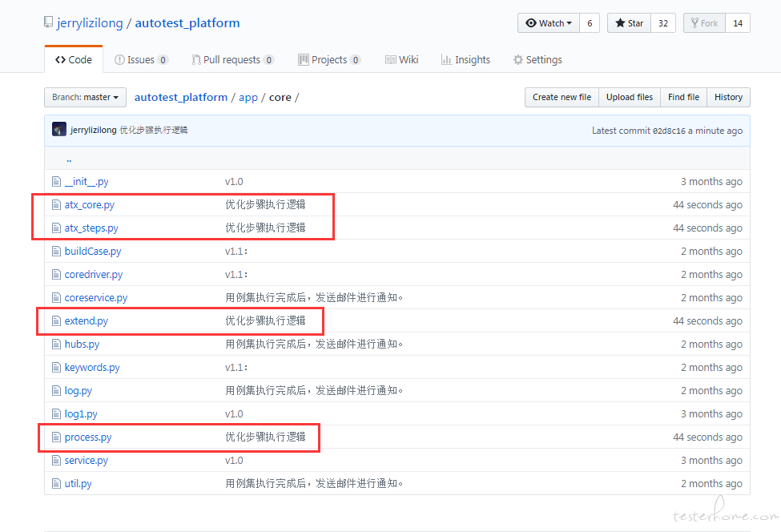The height and width of the screenshot is (532, 781).
Task: Open the Watch notifications dropdown
Action: point(549,23)
